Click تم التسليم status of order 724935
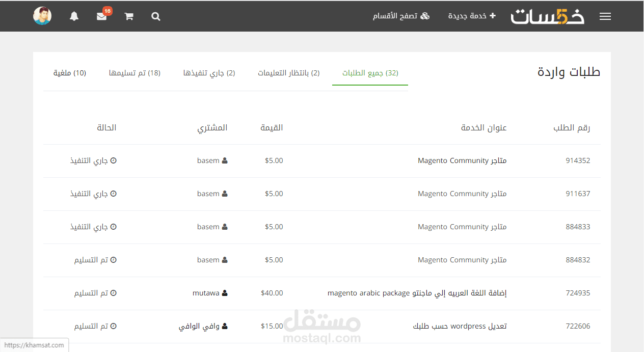The width and height of the screenshot is (644, 352). [x=95, y=293]
